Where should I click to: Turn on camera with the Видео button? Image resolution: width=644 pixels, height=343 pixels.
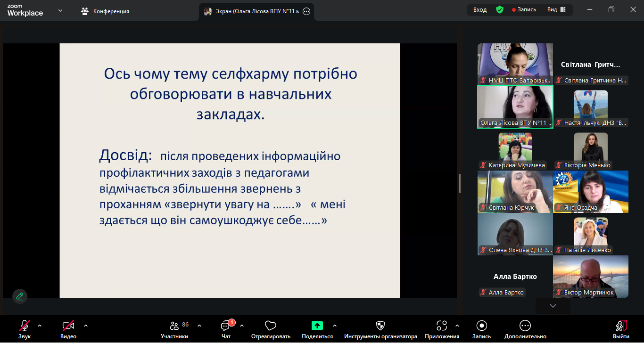pos(68,326)
